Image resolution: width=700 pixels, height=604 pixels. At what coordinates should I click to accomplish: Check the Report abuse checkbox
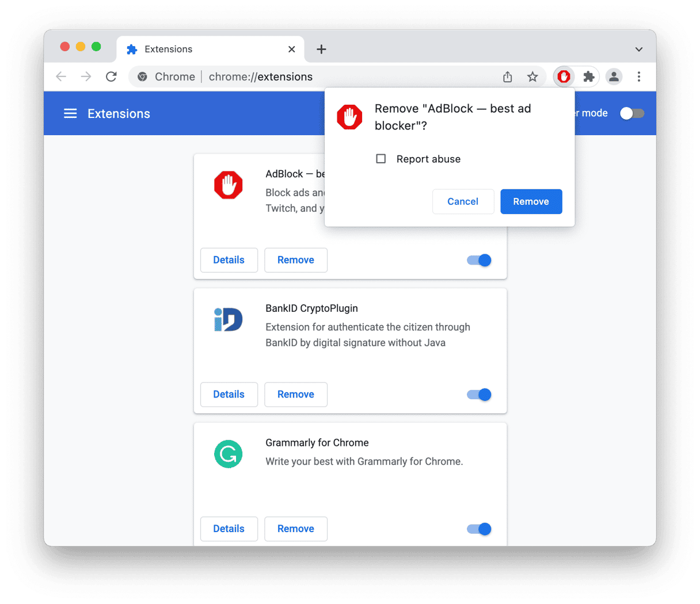pos(381,159)
